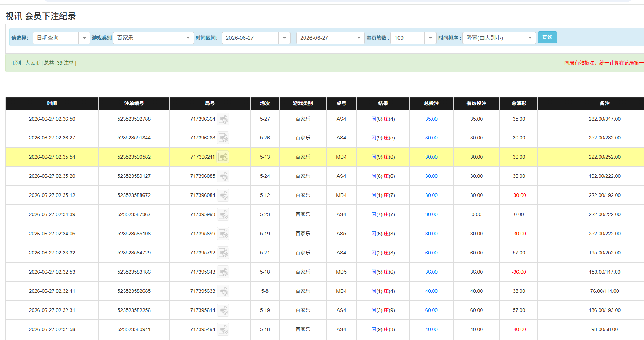The width and height of the screenshot is (644, 340).
Task: Open game details icon for round 717395993
Action: click(x=223, y=215)
